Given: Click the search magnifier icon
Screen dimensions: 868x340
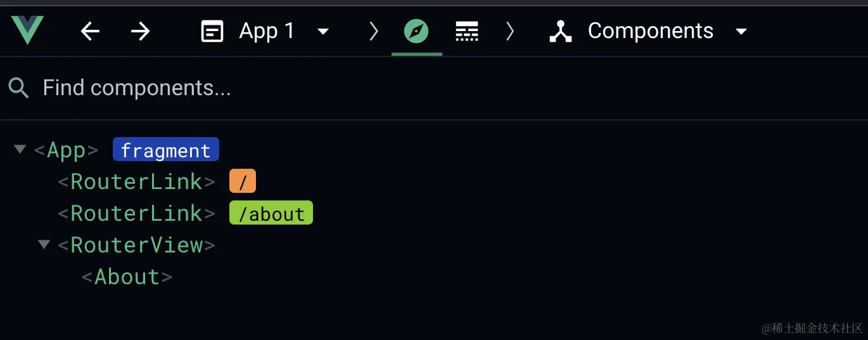Looking at the screenshot, I should (x=19, y=88).
